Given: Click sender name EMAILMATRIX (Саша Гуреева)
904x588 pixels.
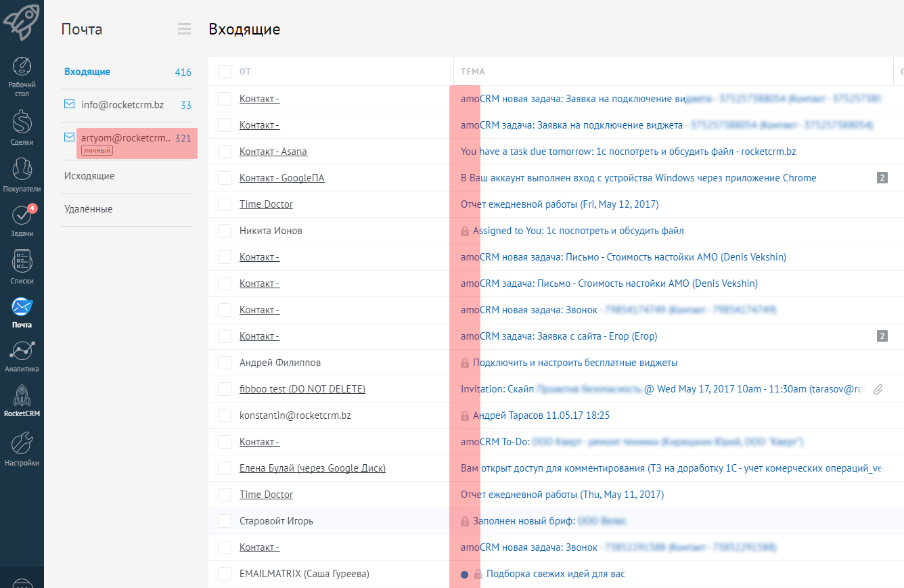Looking at the screenshot, I should coord(304,574).
